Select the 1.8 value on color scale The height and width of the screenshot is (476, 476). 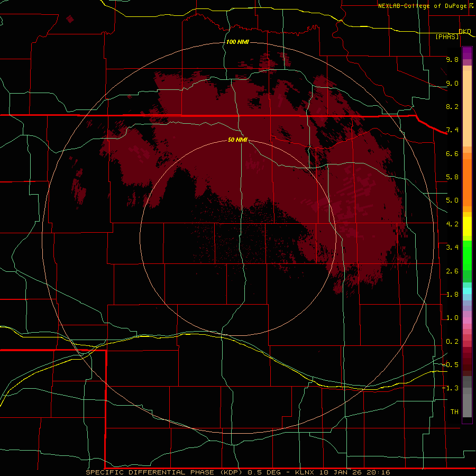click(x=452, y=295)
